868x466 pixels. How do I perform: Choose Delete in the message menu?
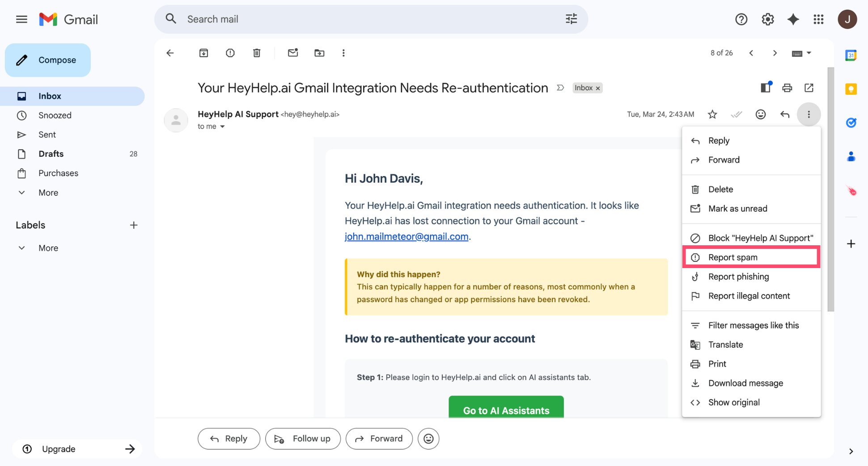(x=751, y=189)
